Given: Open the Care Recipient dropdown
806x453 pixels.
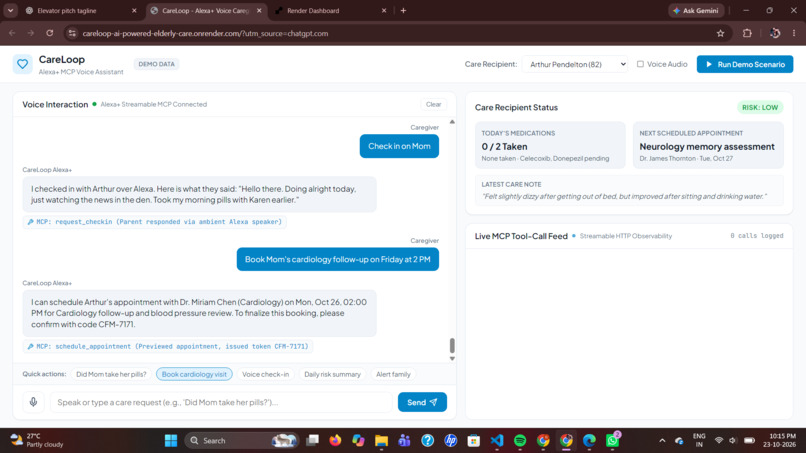Looking at the screenshot, I should coord(575,64).
